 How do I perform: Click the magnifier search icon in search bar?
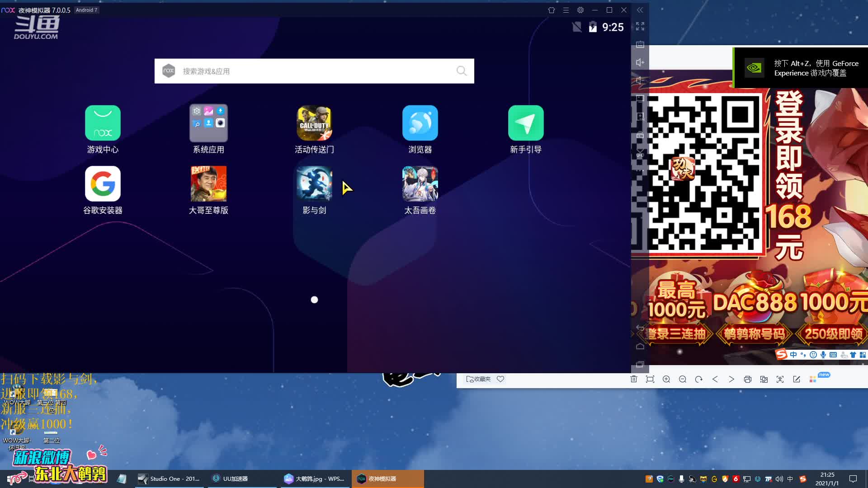click(x=461, y=71)
